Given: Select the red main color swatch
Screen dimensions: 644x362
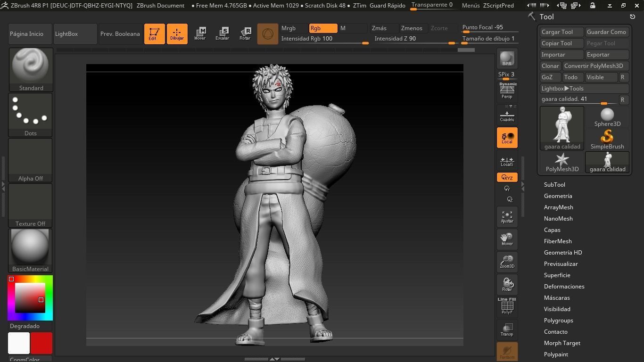Looking at the screenshot, I should tap(41, 343).
